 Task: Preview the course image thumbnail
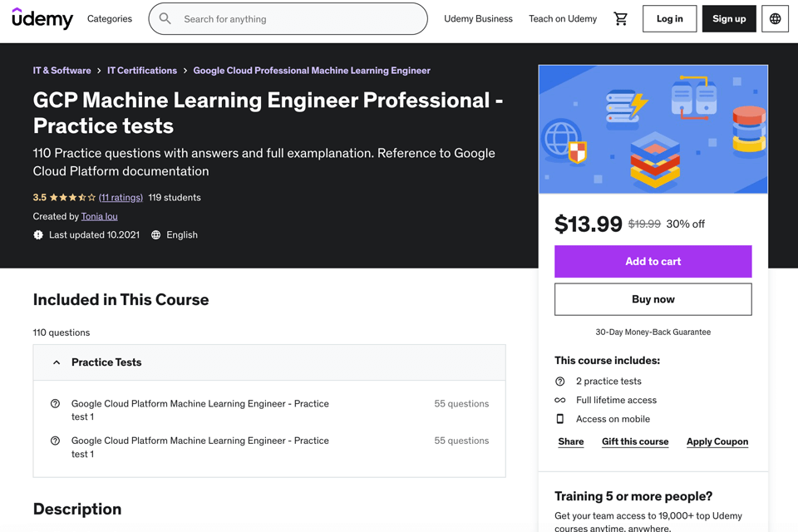tap(653, 130)
